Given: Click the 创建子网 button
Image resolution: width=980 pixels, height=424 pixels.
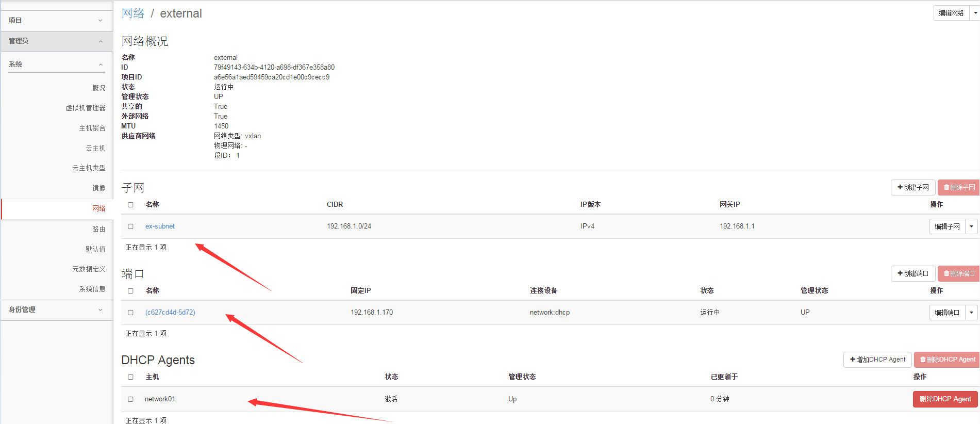Looking at the screenshot, I should (913, 188).
